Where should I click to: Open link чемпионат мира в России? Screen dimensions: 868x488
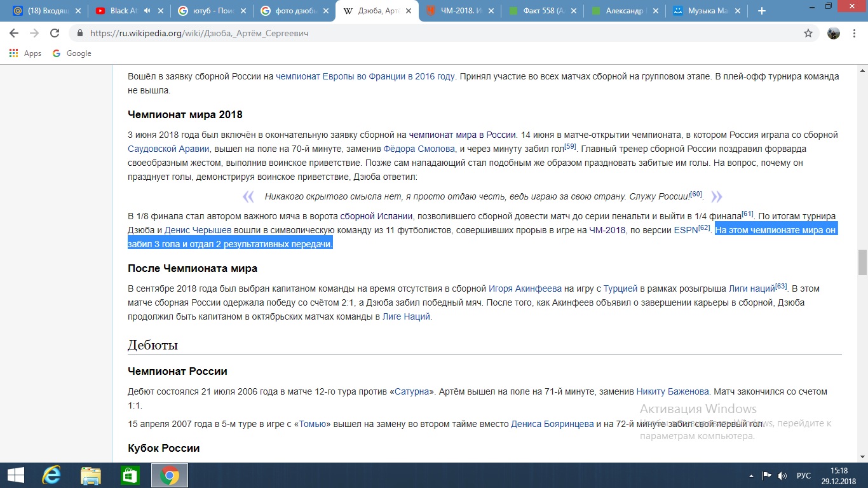[x=463, y=135]
